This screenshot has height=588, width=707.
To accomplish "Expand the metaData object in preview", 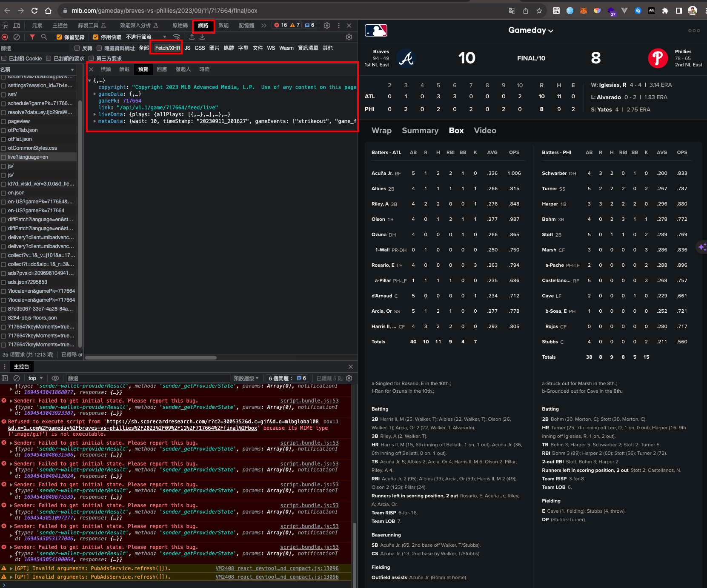I will pos(95,121).
